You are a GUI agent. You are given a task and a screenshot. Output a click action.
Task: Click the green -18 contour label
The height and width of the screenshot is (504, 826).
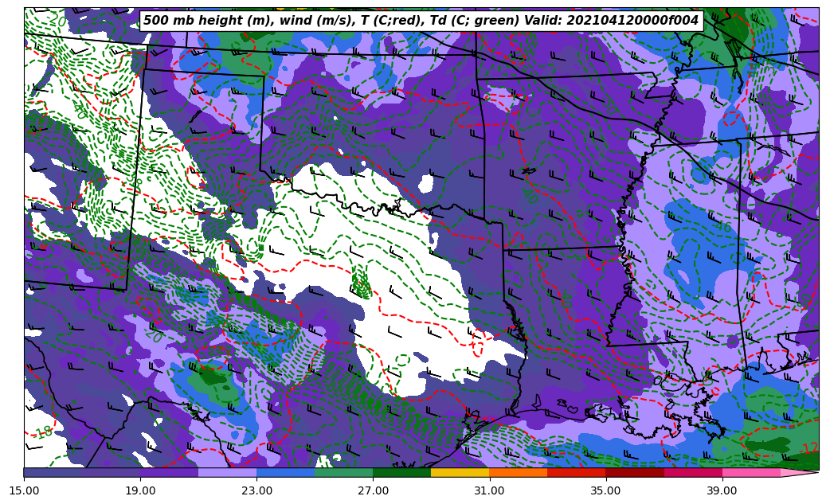[43, 432]
